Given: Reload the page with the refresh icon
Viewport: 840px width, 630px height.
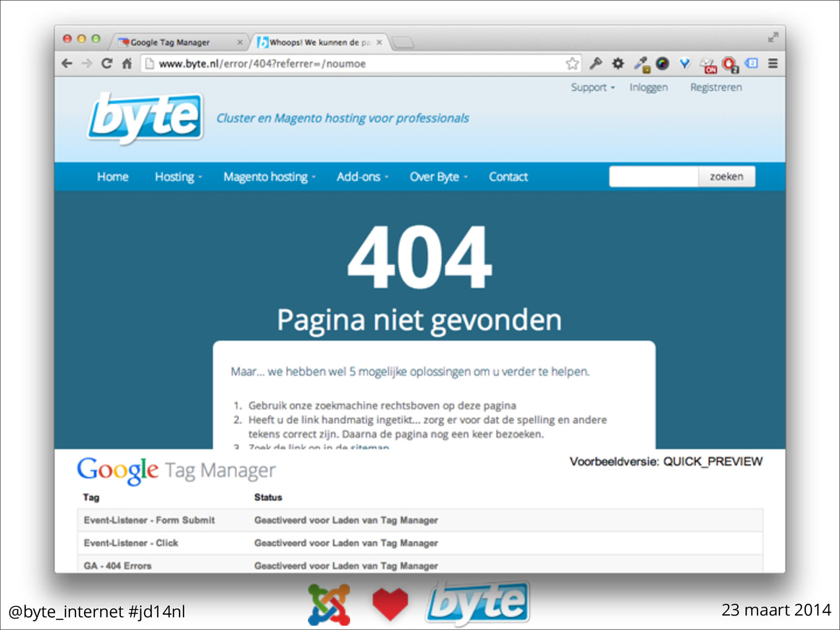Looking at the screenshot, I should (x=107, y=64).
